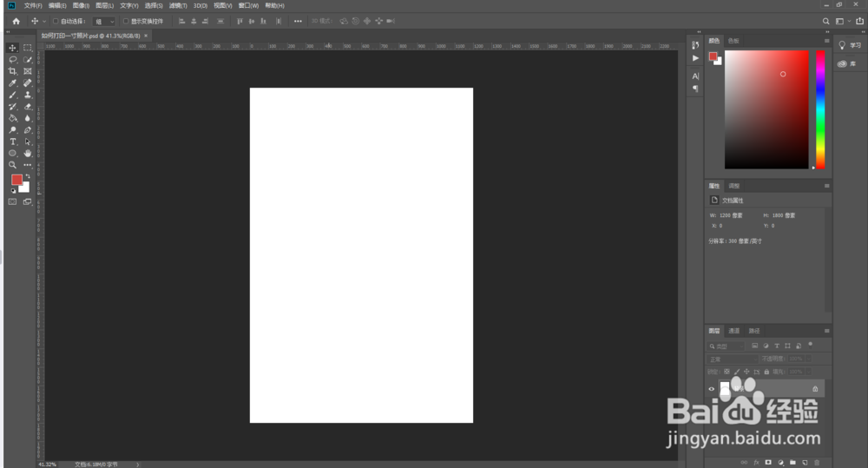868x468 pixels.
Task: Open the 不透明度 opacity dropdown arrow
Action: click(x=807, y=359)
